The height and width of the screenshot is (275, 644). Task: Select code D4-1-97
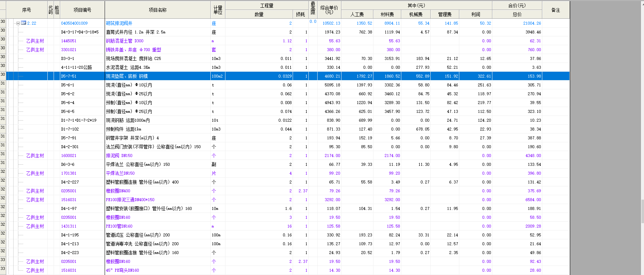[69, 208]
